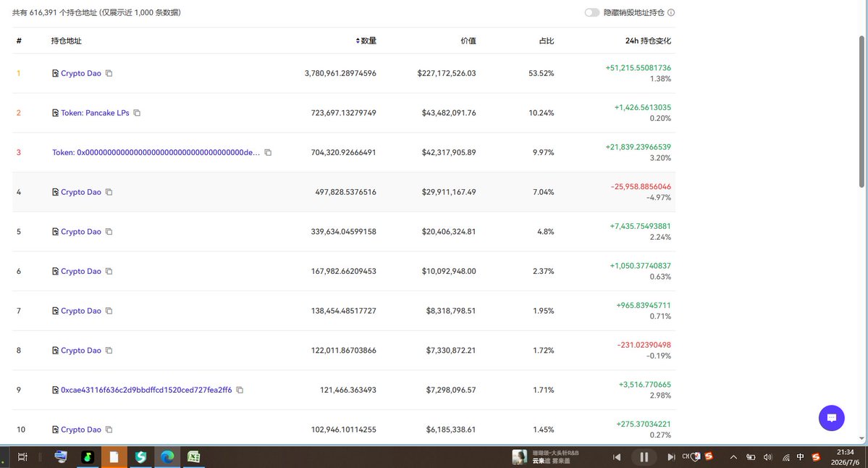This screenshot has width=868, height=468.
Task: Open the 0xcae43116f636c2d9bbdffcd1520ced727fea2ff6 link
Action: 146,390
